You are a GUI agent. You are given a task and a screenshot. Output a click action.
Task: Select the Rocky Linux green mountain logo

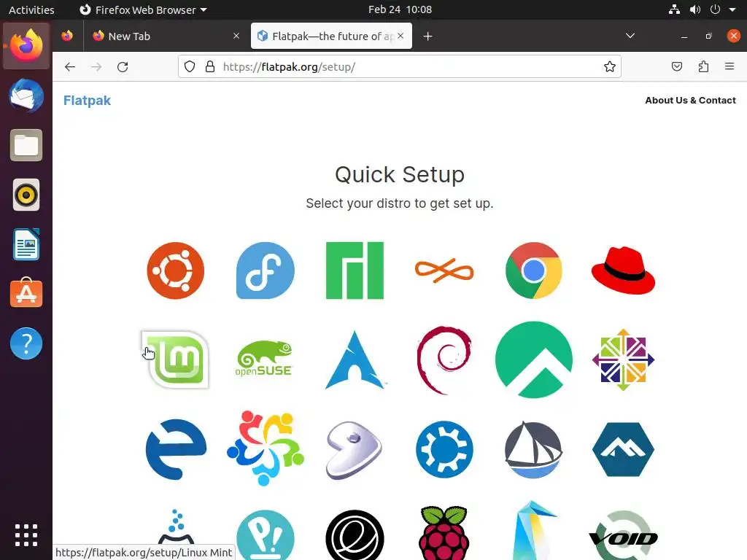tap(533, 360)
